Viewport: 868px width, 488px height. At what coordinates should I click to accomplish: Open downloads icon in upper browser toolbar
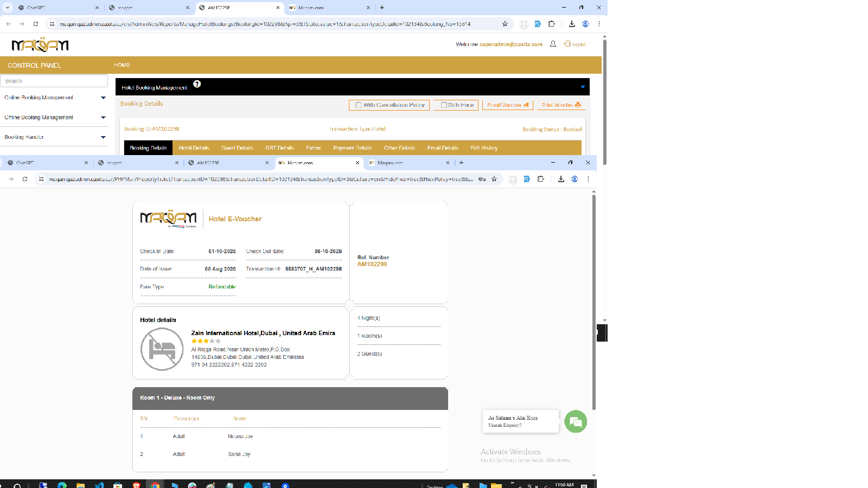[572, 24]
